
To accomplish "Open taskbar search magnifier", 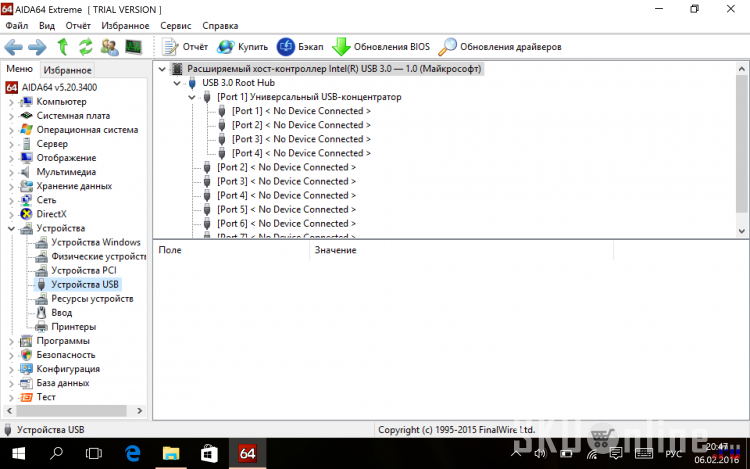I will (56, 453).
